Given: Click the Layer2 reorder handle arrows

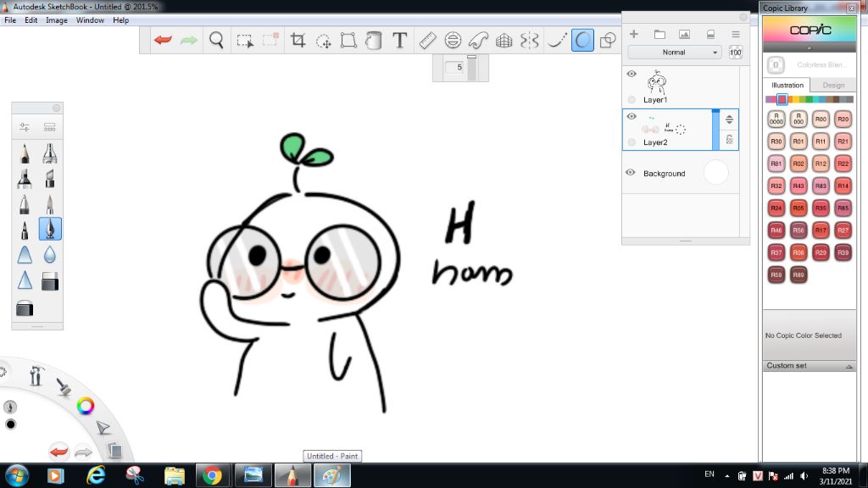Looking at the screenshot, I should pyautogui.click(x=730, y=119).
